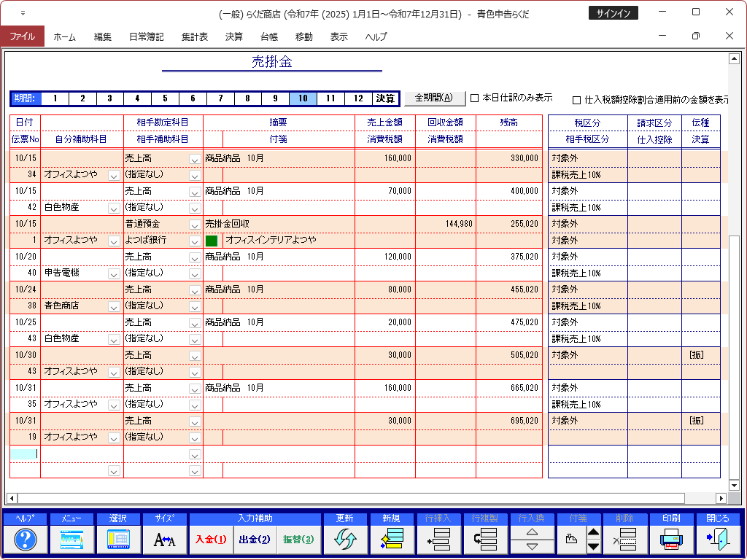Select month 11 in period bar
The image size is (747, 560).
click(x=330, y=98)
